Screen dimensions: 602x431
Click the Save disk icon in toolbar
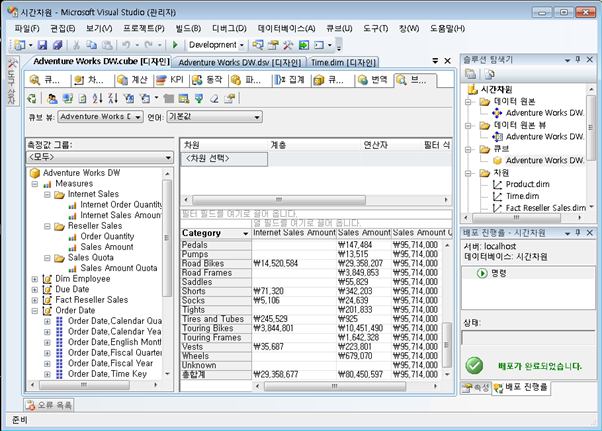click(42, 45)
